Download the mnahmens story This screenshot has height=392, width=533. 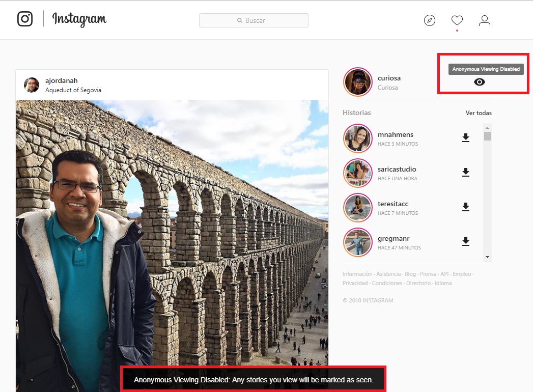point(465,138)
